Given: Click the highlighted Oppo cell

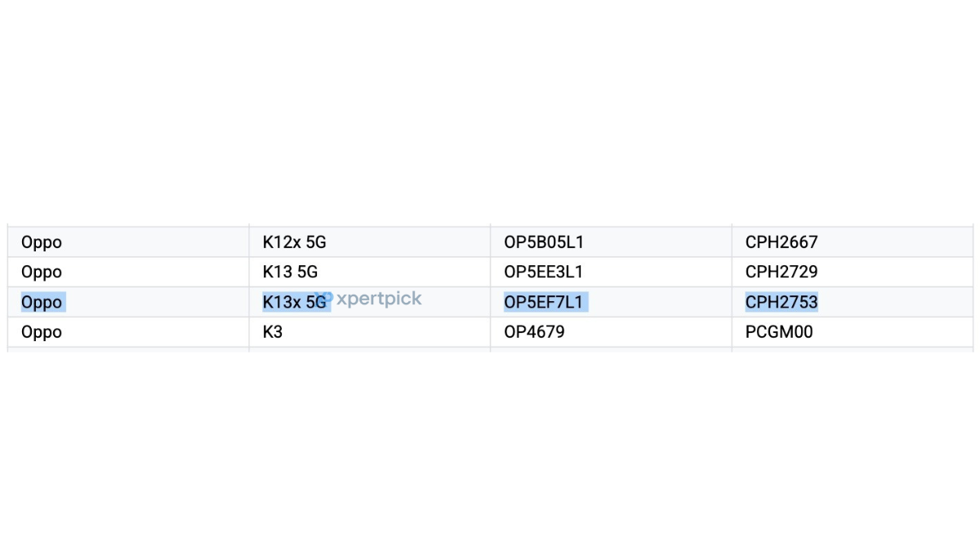Looking at the screenshot, I should (x=42, y=303).
